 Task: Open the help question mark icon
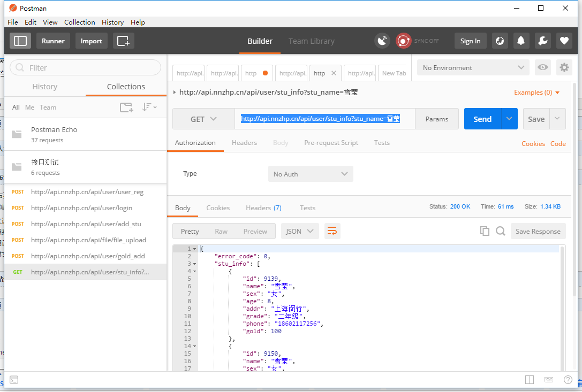click(x=568, y=380)
